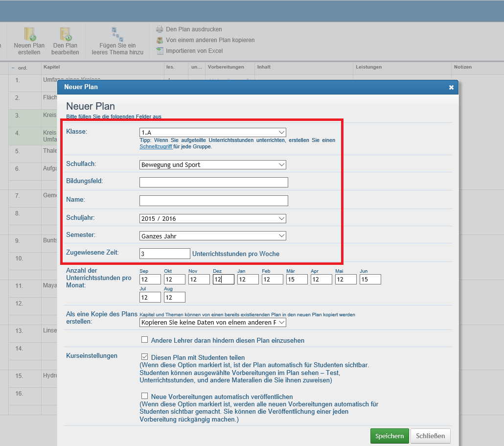Focus the Name input field
This screenshot has width=504, height=446.
(213, 201)
